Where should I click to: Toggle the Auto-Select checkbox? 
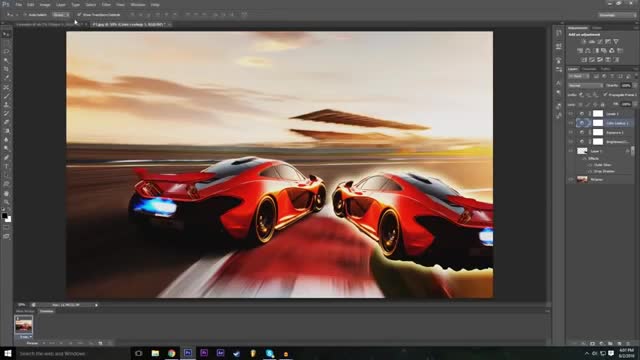(x=24, y=15)
